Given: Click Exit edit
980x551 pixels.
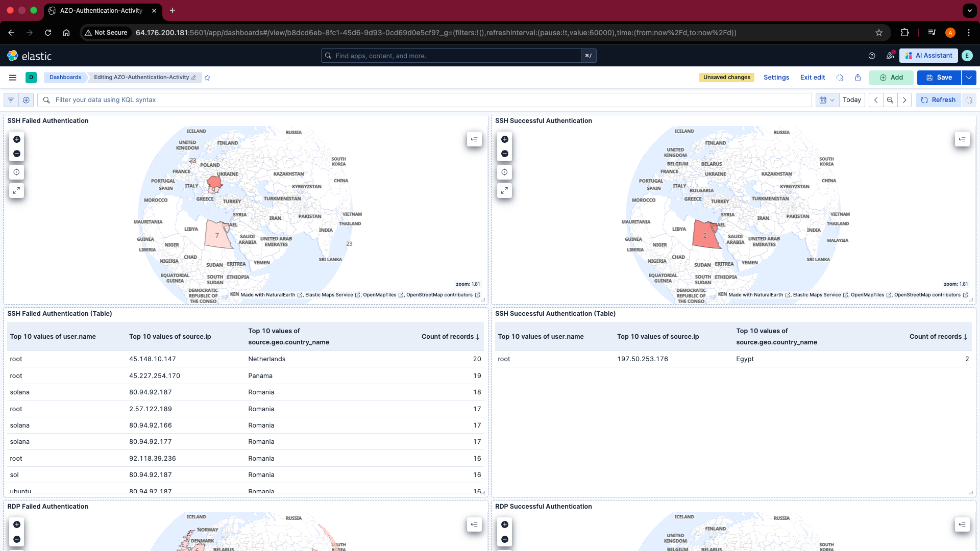Looking at the screenshot, I should click(813, 78).
